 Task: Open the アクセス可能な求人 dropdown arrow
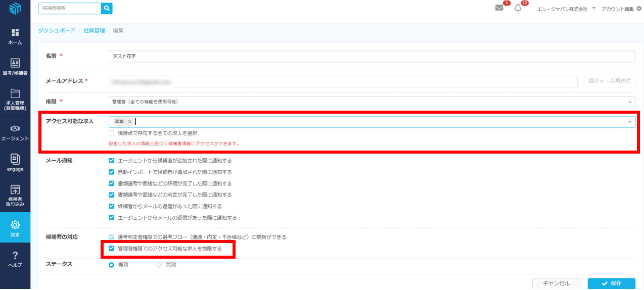tap(630, 122)
